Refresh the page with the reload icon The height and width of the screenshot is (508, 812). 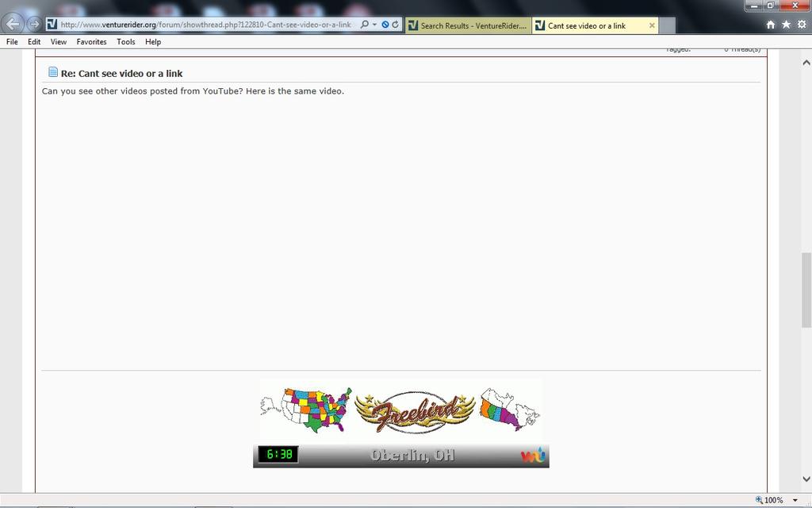(x=395, y=25)
